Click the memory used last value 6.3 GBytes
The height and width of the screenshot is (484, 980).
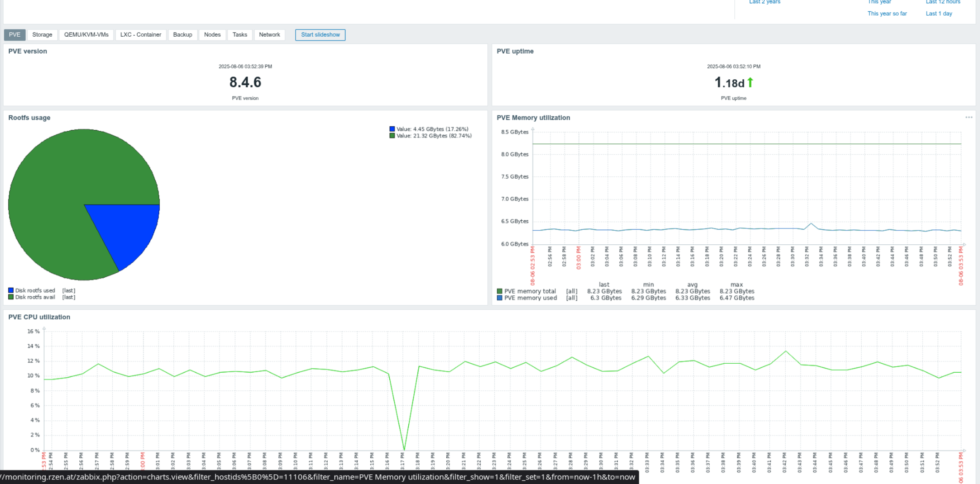tap(606, 298)
